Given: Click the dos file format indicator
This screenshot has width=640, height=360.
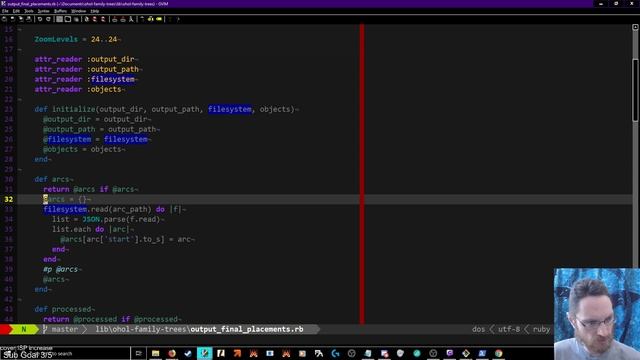Looking at the screenshot, I should 478,329.
